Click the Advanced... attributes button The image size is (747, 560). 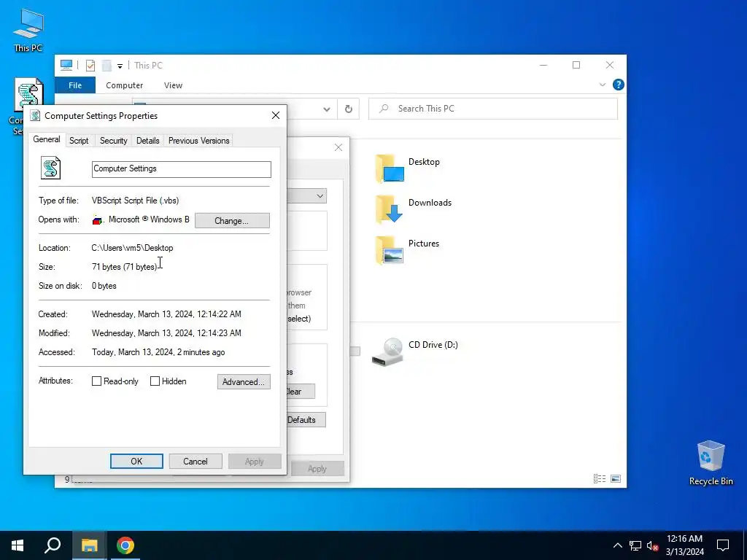(244, 382)
